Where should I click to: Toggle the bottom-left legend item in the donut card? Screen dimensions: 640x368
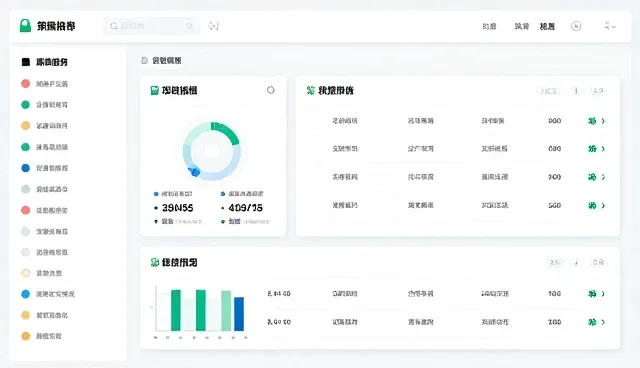[x=178, y=222]
